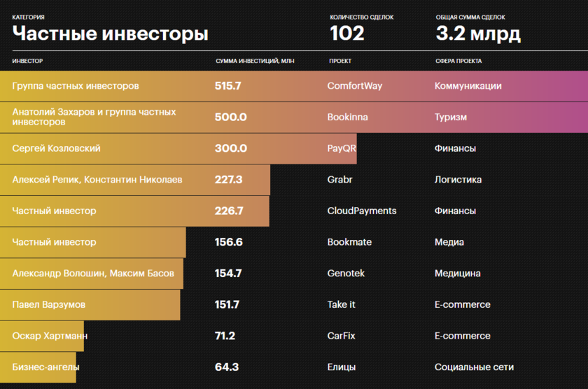The image size is (588, 389).
Task: Click the Инвестор column header
Action: click(x=27, y=61)
